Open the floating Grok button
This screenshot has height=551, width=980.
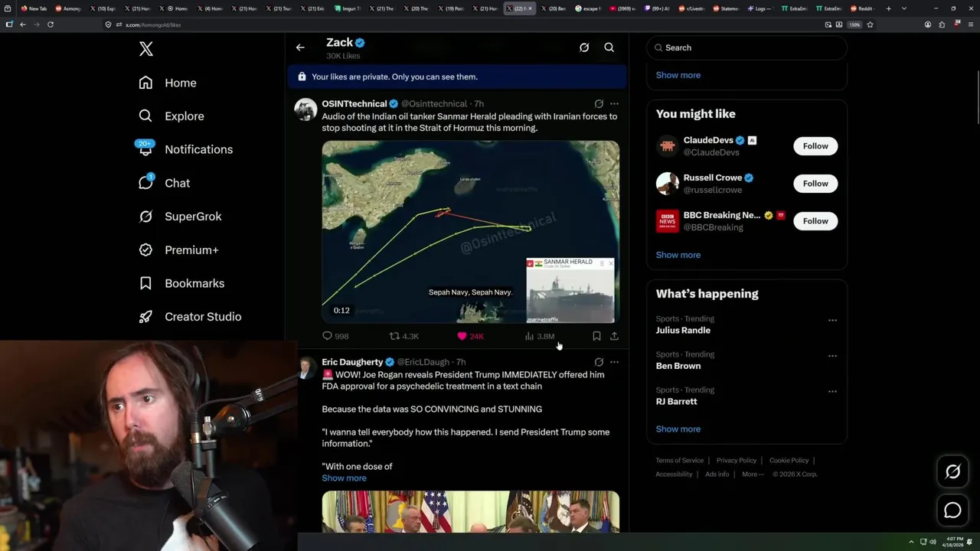[952, 472]
